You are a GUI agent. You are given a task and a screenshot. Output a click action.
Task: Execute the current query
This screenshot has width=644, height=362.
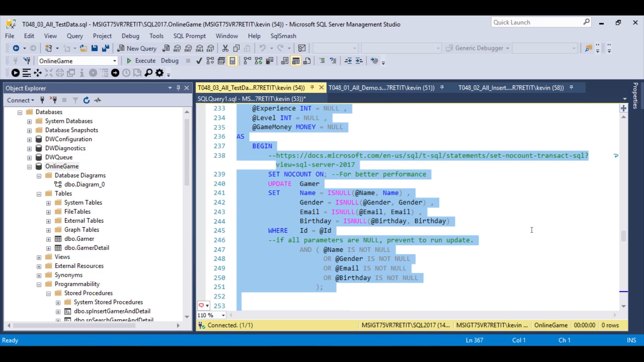click(141, 61)
